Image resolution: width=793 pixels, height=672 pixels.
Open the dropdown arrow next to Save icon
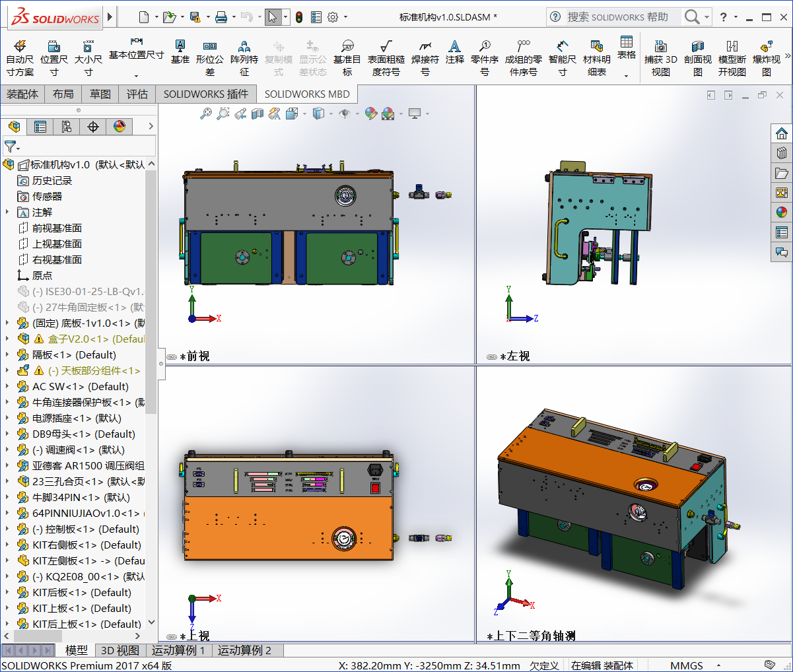pos(208,17)
